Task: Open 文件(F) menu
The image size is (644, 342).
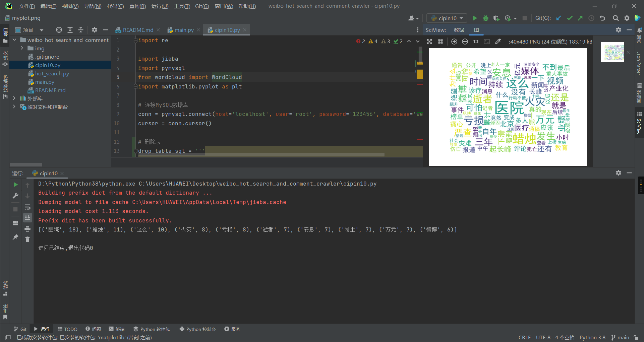Action: coord(27,6)
